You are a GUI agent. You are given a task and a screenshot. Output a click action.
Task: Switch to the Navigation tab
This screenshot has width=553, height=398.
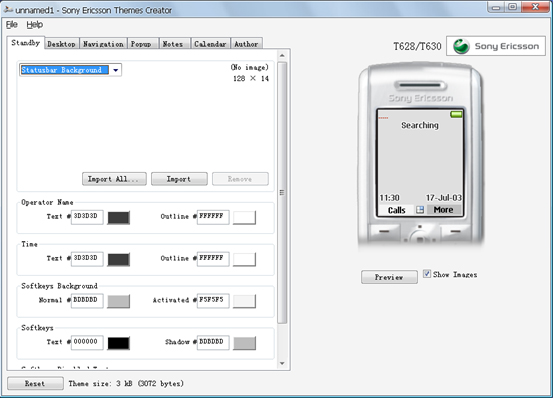(x=103, y=44)
